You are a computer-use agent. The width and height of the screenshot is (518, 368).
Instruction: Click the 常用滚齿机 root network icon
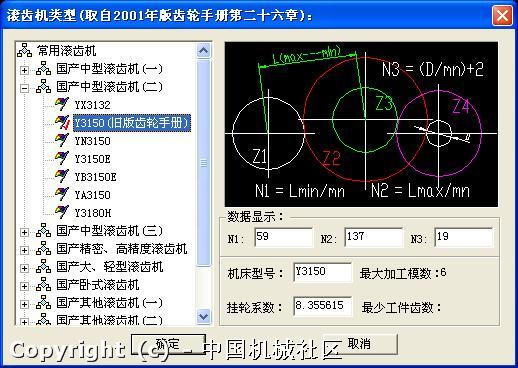(x=25, y=50)
